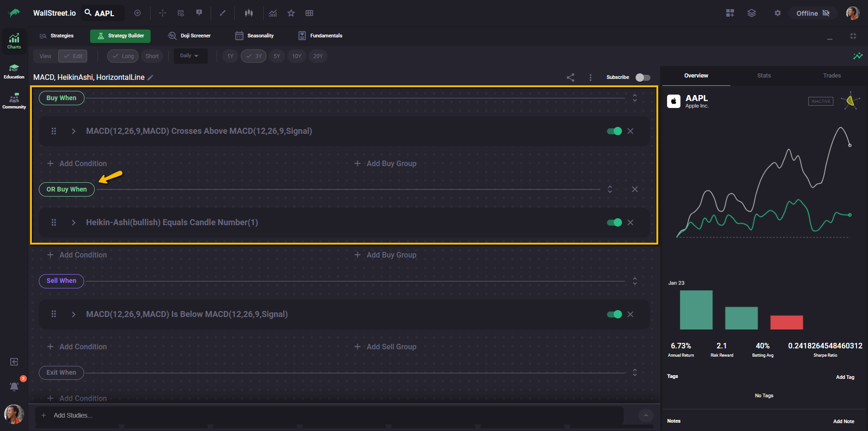Click Add Tag link
The width and height of the screenshot is (868, 431).
tap(845, 377)
